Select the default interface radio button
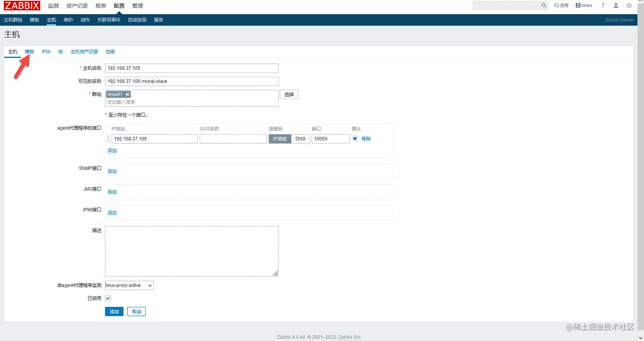This screenshot has width=644, height=341. 355,139
